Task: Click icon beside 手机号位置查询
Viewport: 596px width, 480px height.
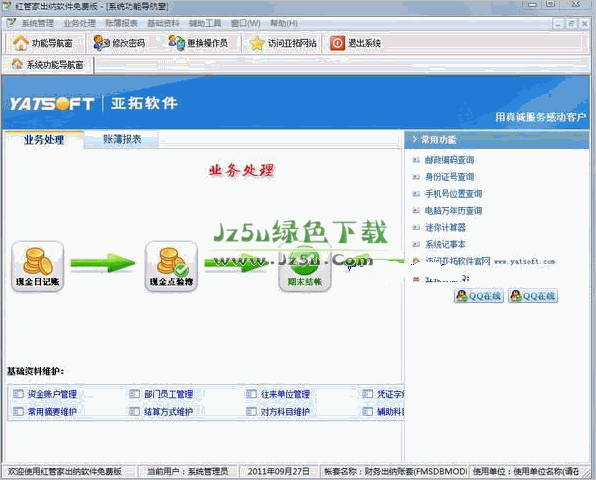Action: point(416,194)
